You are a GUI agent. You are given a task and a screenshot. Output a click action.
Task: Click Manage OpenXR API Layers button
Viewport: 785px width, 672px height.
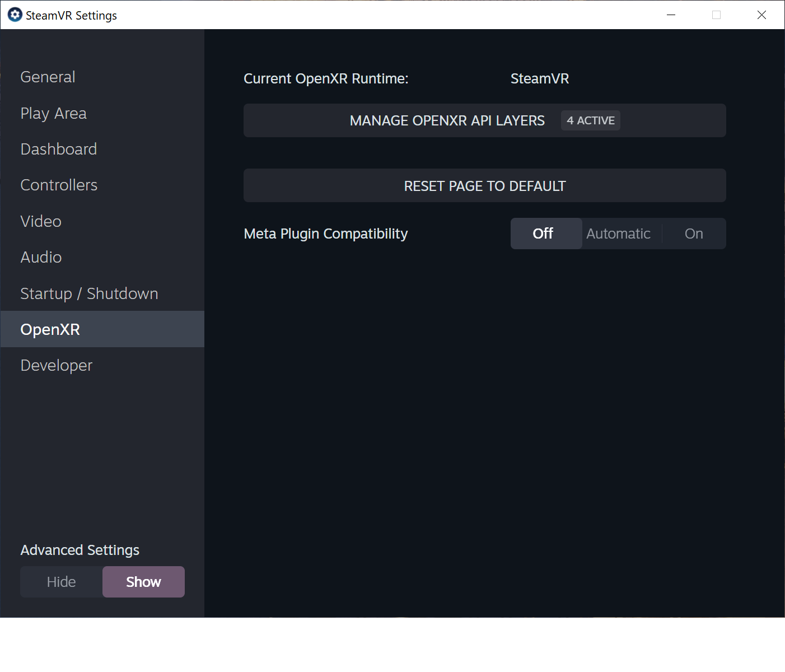click(x=485, y=120)
